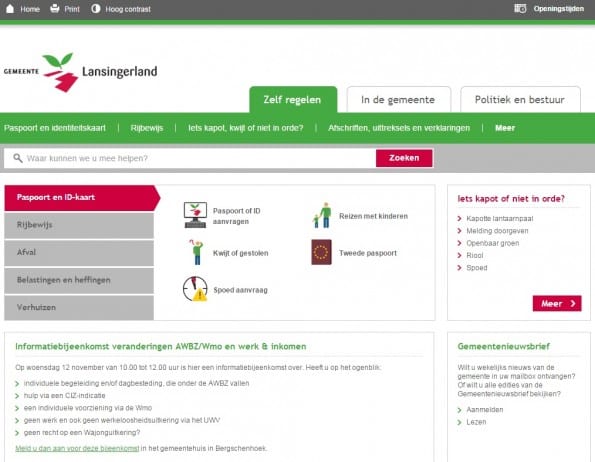Click the Spoed aanvraag clock icon
This screenshot has width=595, height=462.
(195, 289)
